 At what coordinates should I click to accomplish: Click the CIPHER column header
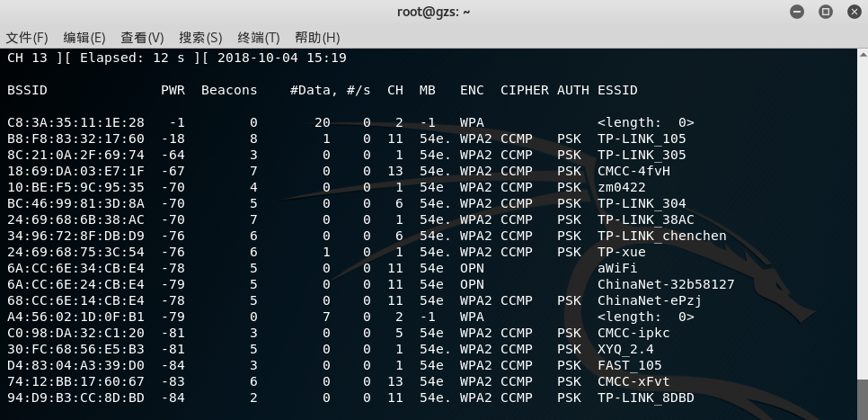pos(525,90)
